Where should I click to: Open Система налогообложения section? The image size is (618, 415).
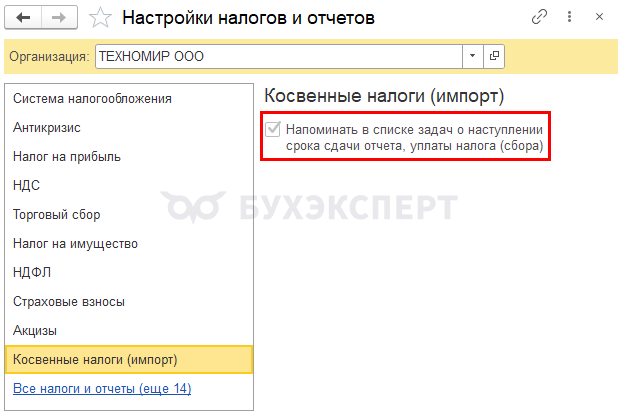(x=92, y=99)
